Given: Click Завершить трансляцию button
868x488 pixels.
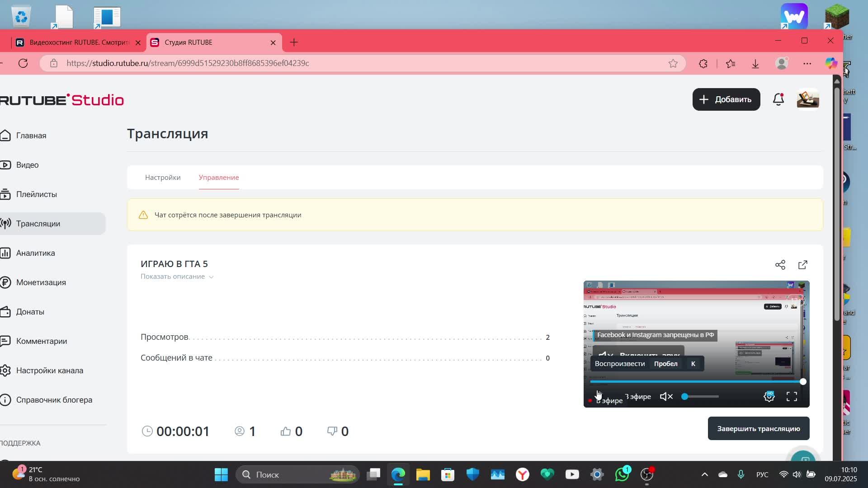Looking at the screenshot, I should tap(758, 428).
